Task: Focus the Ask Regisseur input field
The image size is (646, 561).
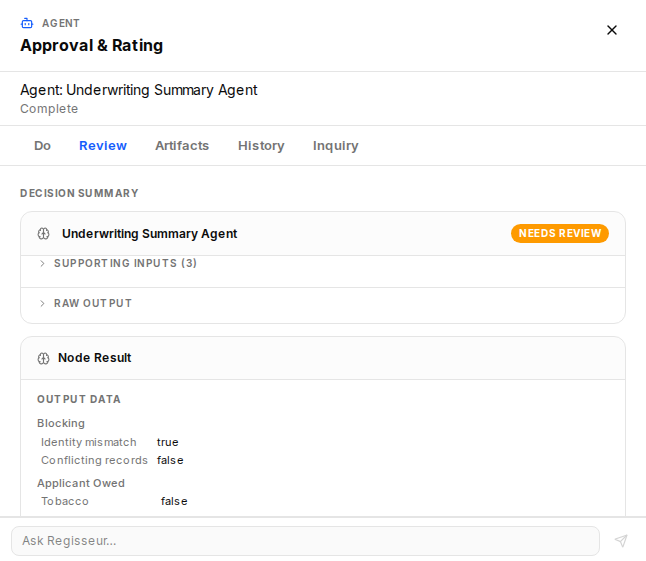Action: (305, 540)
